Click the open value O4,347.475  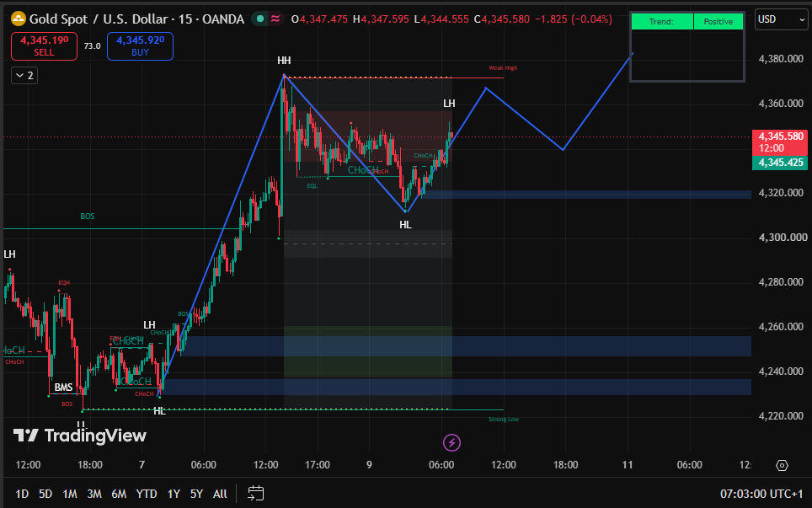click(x=319, y=19)
